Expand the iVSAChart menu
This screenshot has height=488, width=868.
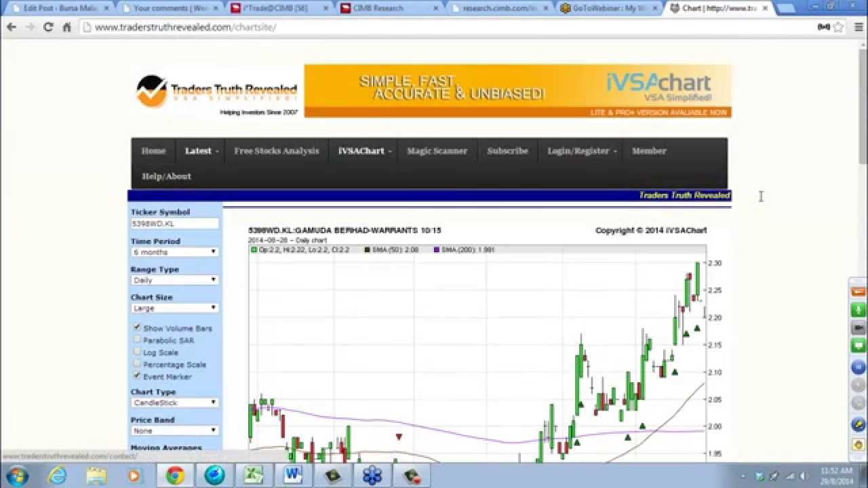point(364,151)
